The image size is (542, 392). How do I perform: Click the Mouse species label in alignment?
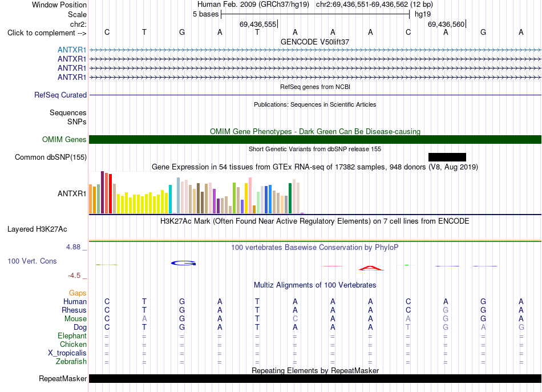(75, 319)
